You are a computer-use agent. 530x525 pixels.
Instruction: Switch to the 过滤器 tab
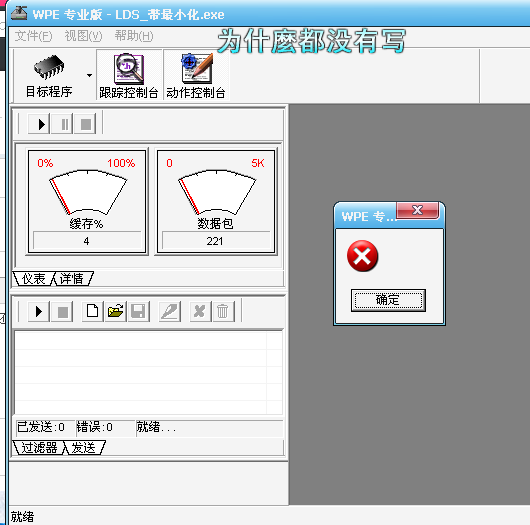tap(39, 448)
